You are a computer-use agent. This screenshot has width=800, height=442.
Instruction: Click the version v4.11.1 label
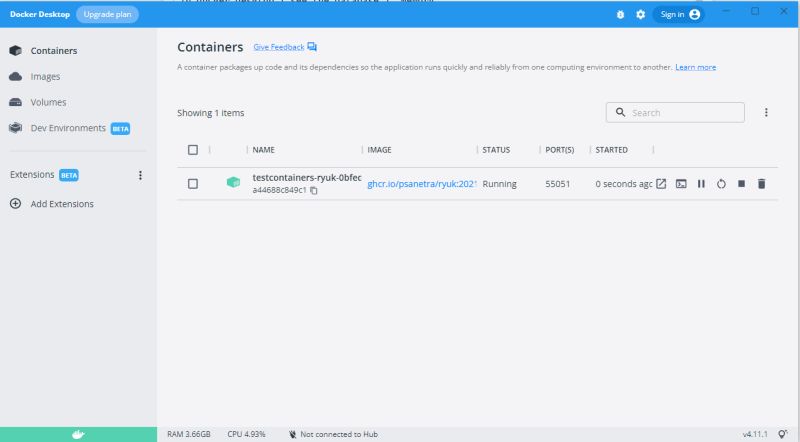(755, 434)
